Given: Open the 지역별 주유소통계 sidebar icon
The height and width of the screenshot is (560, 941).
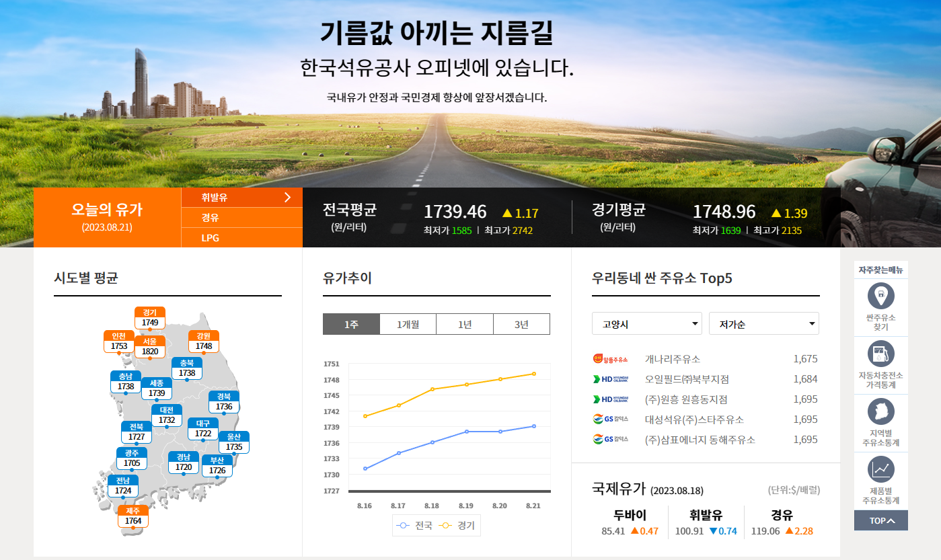Looking at the screenshot, I should click(x=880, y=410).
